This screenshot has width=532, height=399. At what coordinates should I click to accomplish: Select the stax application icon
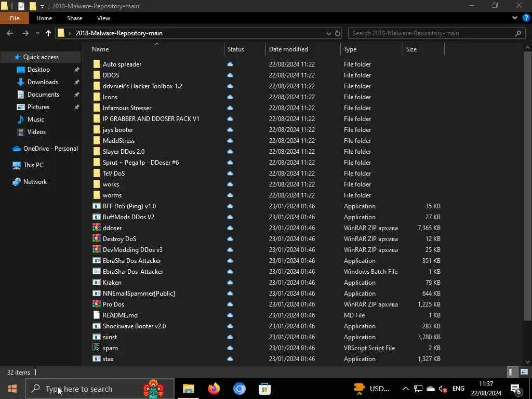click(x=97, y=358)
